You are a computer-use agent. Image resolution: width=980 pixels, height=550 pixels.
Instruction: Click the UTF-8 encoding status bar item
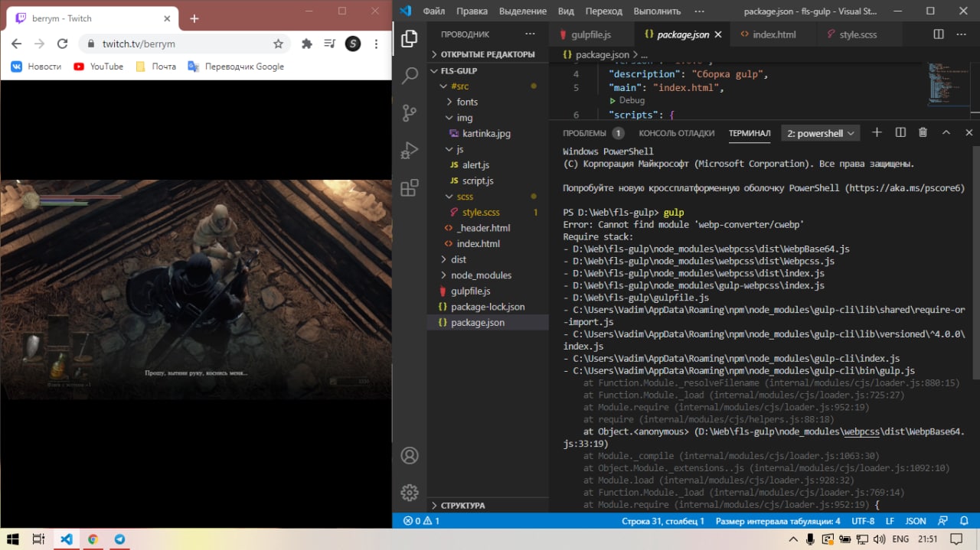coord(862,521)
